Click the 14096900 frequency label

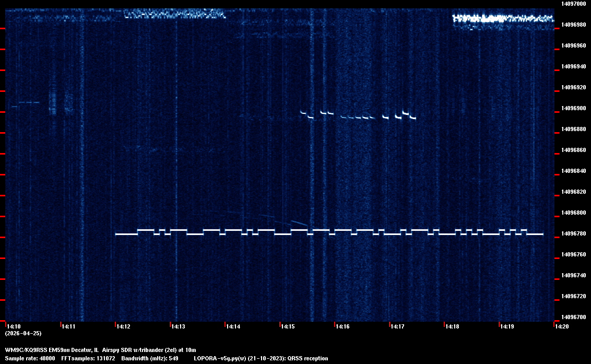[x=573, y=109]
